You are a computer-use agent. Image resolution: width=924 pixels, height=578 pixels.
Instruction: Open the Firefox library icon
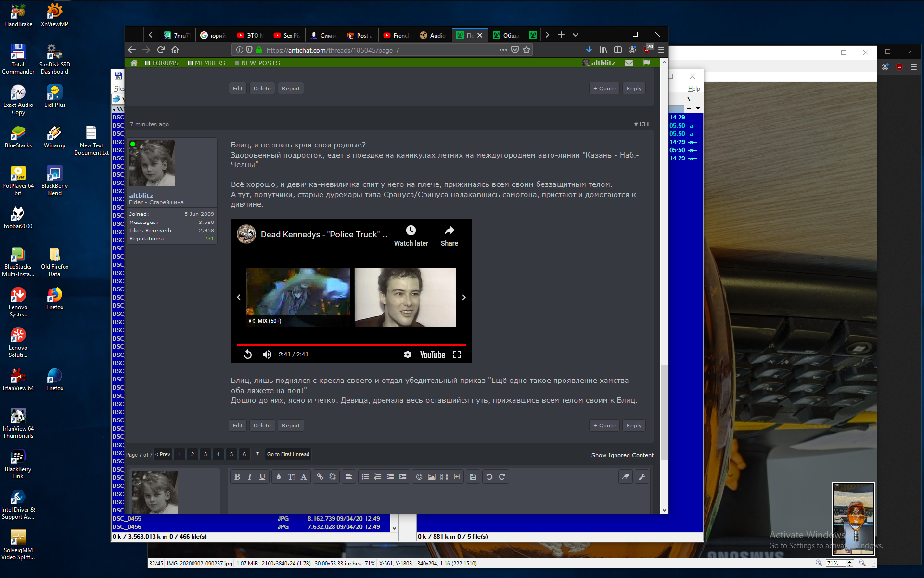603,50
